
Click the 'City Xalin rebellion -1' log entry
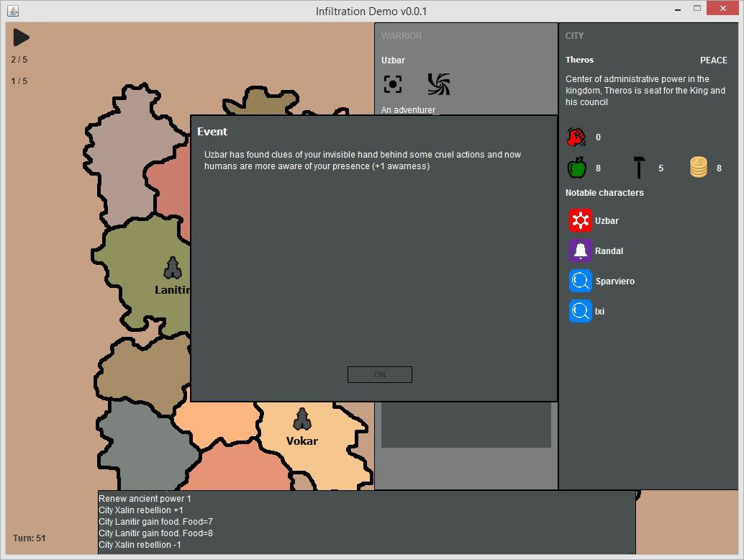click(x=140, y=545)
